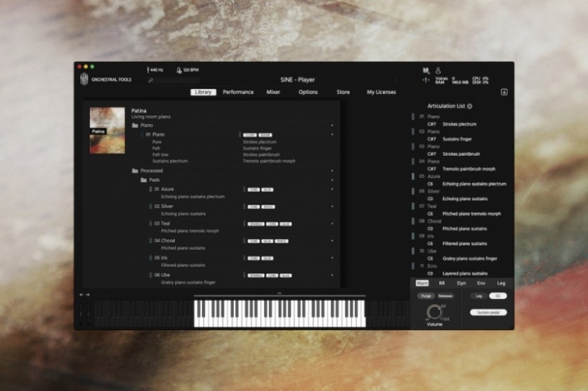Select the CC mode pill
Viewport: 588px width, 391px height.
[498, 295]
